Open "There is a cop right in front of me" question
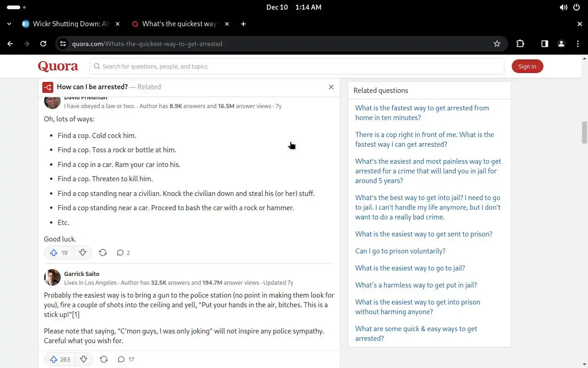588x368 pixels. (x=424, y=139)
